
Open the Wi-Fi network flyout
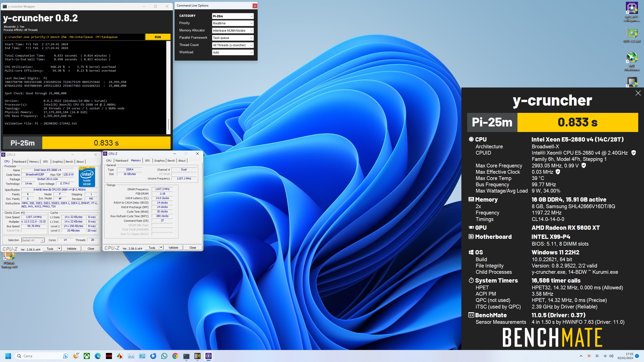pos(605,356)
